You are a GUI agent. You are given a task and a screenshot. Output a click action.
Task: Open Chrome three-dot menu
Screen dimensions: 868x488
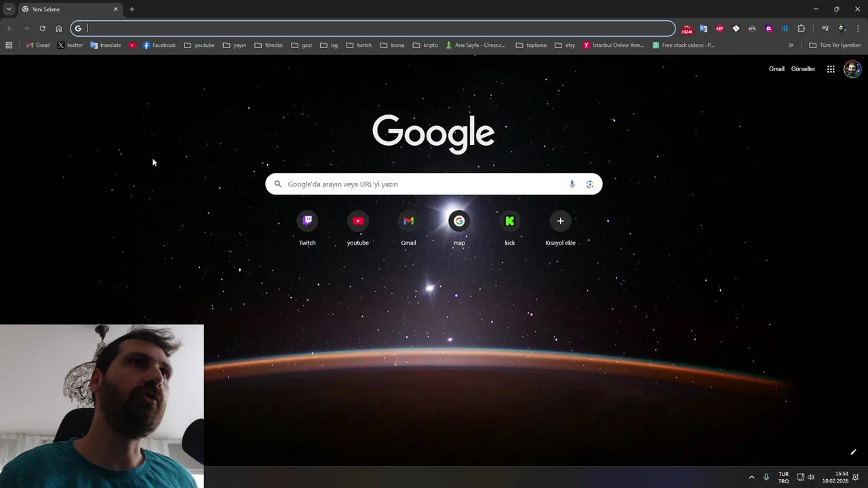pos(859,28)
